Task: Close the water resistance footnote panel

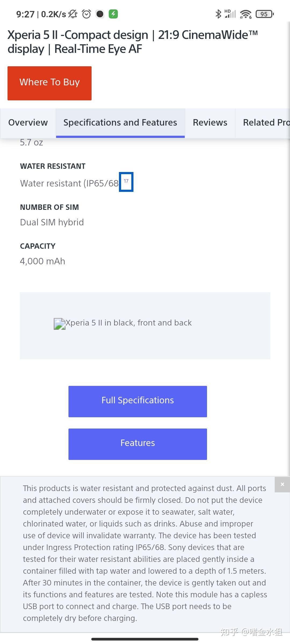Action: (x=282, y=484)
